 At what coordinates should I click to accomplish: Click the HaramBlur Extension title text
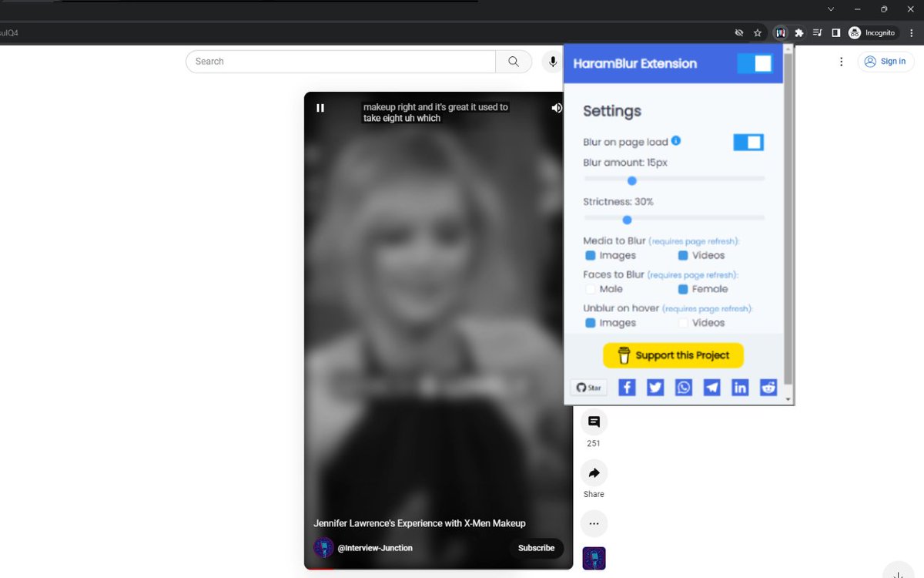point(635,64)
